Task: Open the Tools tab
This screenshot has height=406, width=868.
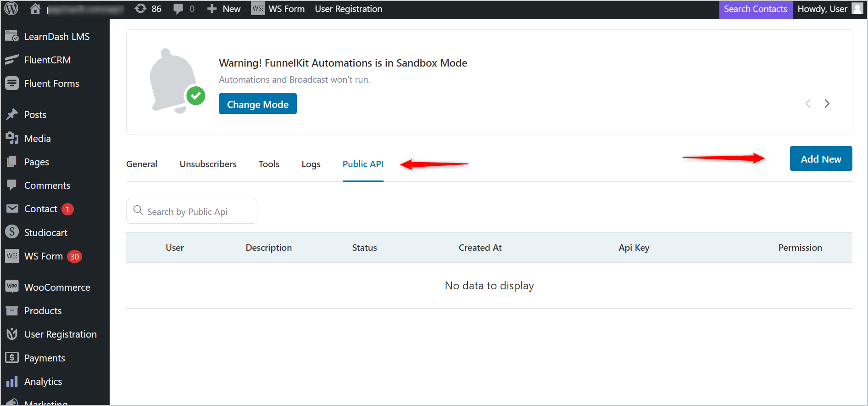Action: coord(269,164)
